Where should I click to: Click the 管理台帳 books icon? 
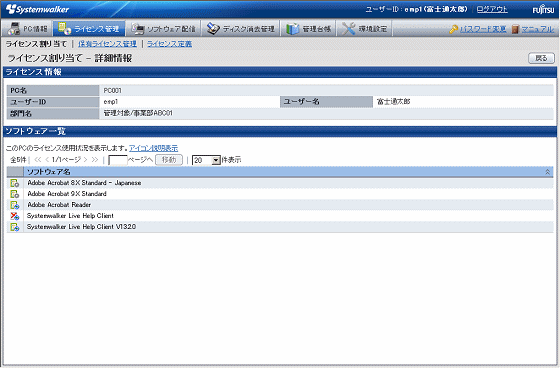(x=292, y=29)
